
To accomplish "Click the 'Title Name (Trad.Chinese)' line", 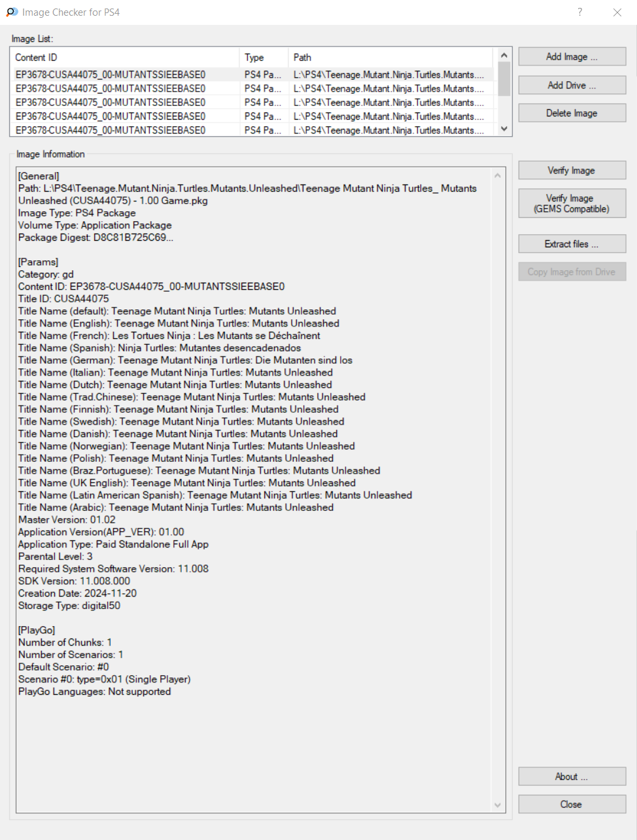I will click(x=192, y=397).
